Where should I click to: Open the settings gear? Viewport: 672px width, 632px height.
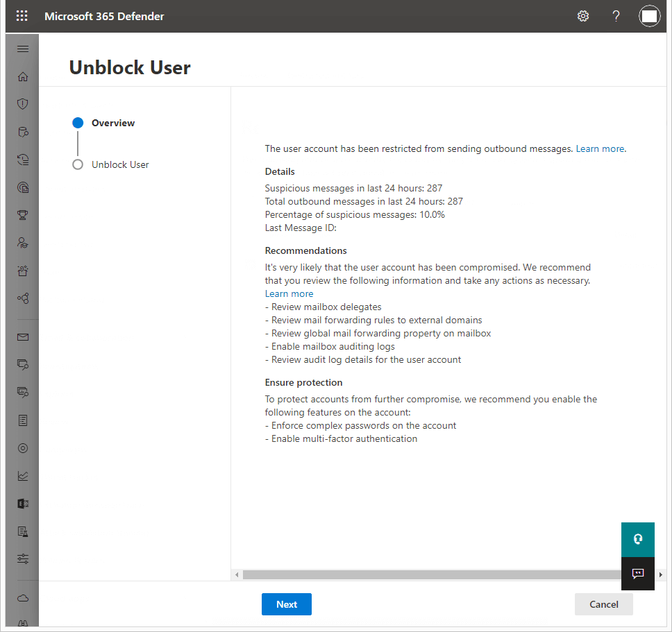click(x=583, y=16)
